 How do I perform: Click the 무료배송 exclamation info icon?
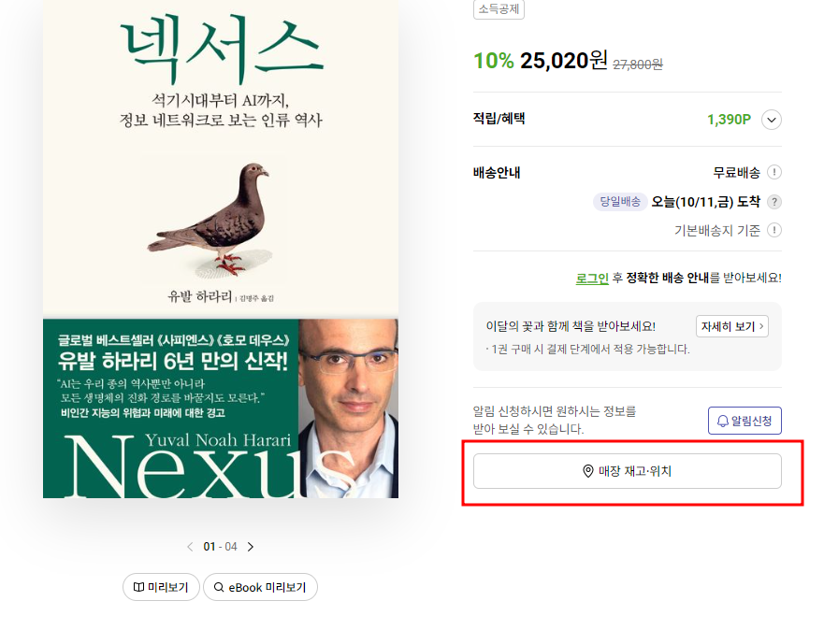click(776, 173)
